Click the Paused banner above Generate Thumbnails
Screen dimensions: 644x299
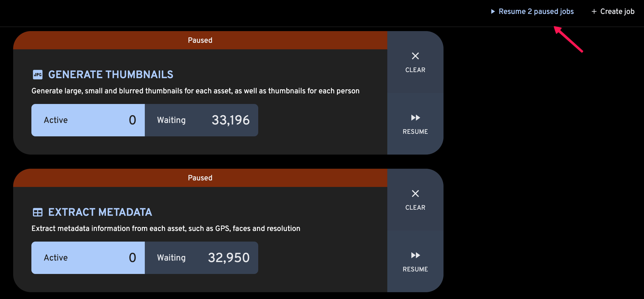(200, 40)
